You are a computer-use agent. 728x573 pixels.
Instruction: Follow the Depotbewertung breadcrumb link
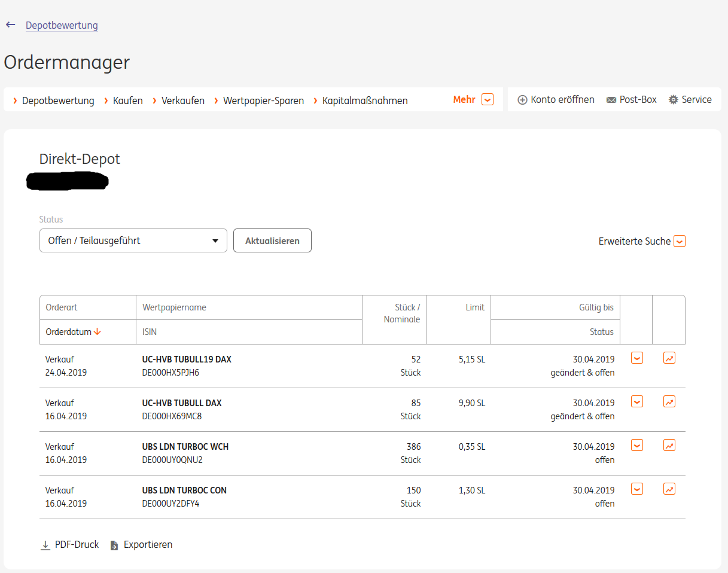tap(62, 25)
